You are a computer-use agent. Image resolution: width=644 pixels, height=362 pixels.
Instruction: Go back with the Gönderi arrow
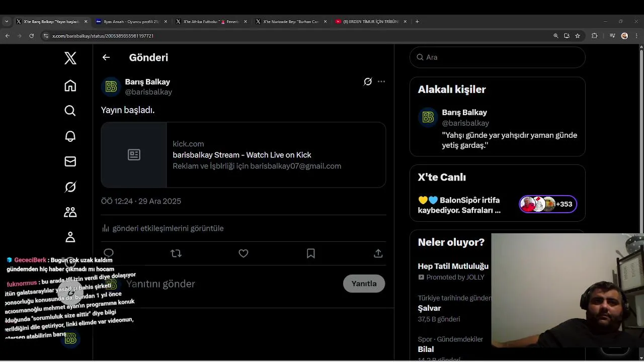[x=106, y=57]
